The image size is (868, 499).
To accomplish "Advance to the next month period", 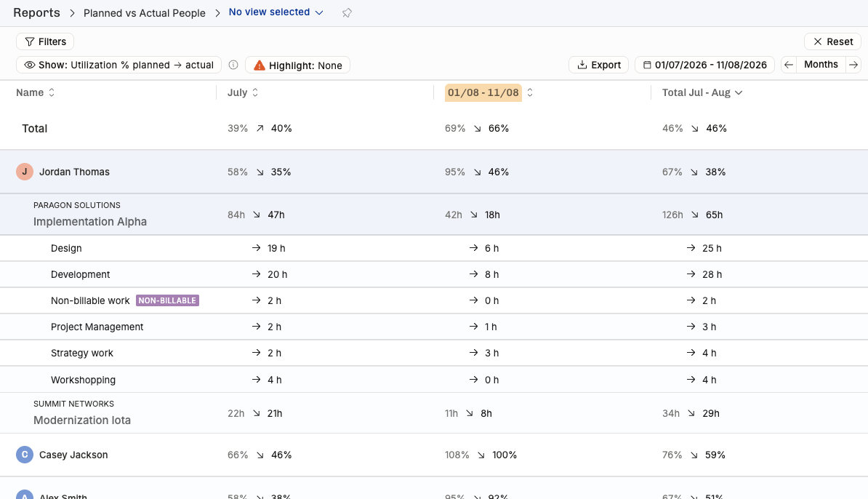I will click(x=853, y=65).
